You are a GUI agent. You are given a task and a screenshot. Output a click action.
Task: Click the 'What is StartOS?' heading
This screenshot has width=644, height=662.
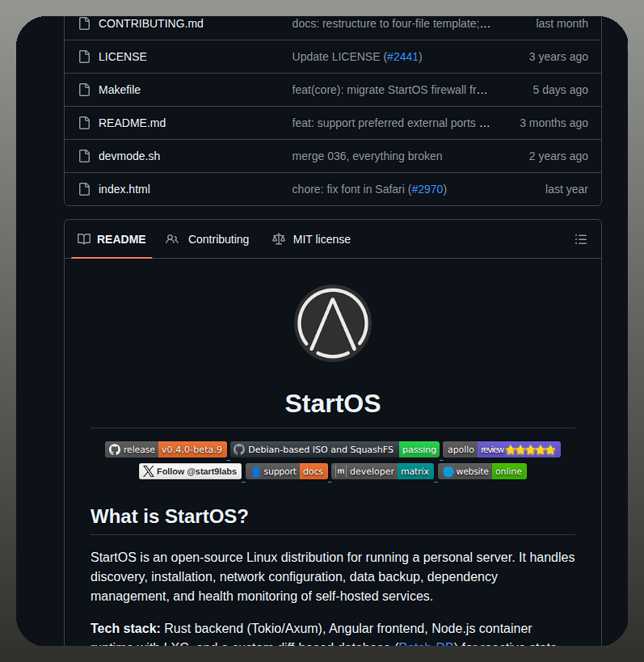[169, 517]
